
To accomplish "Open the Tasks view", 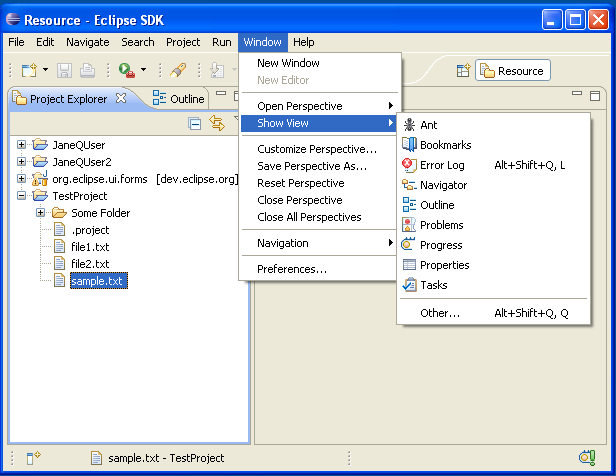I will [434, 285].
